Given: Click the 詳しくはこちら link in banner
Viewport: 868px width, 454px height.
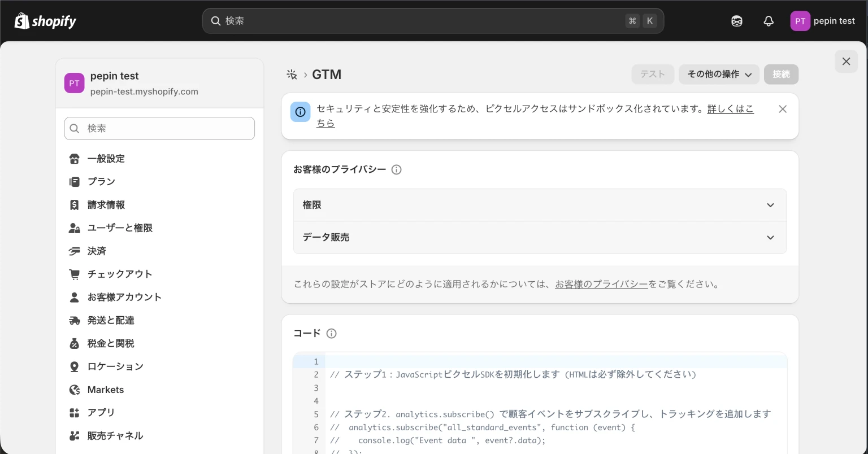Looking at the screenshot, I should (x=730, y=109).
